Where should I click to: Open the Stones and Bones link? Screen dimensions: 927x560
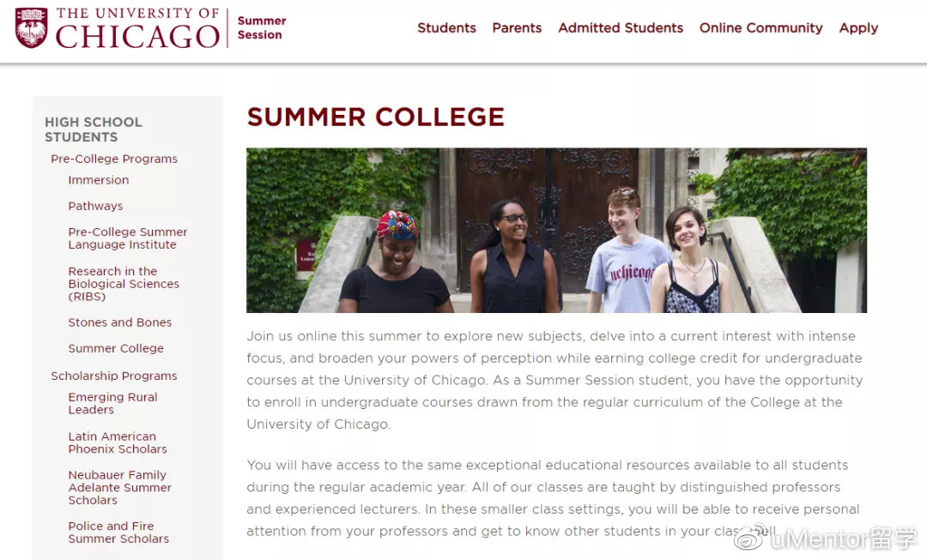pyautogui.click(x=120, y=322)
